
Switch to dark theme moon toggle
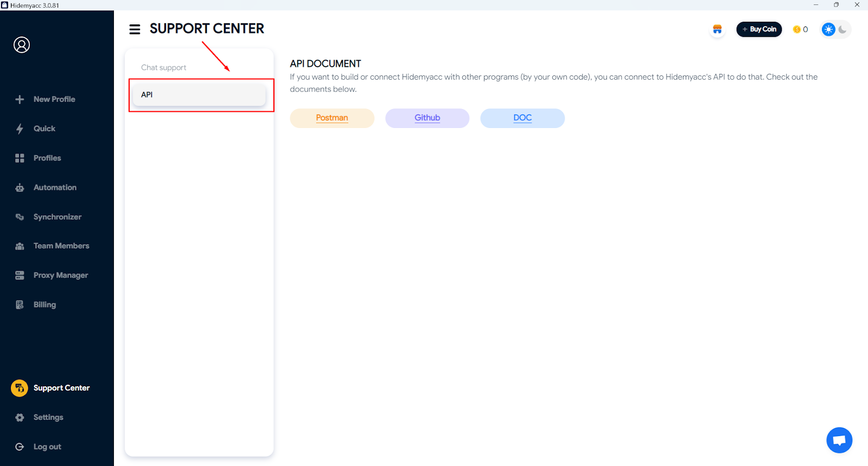[x=843, y=29]
